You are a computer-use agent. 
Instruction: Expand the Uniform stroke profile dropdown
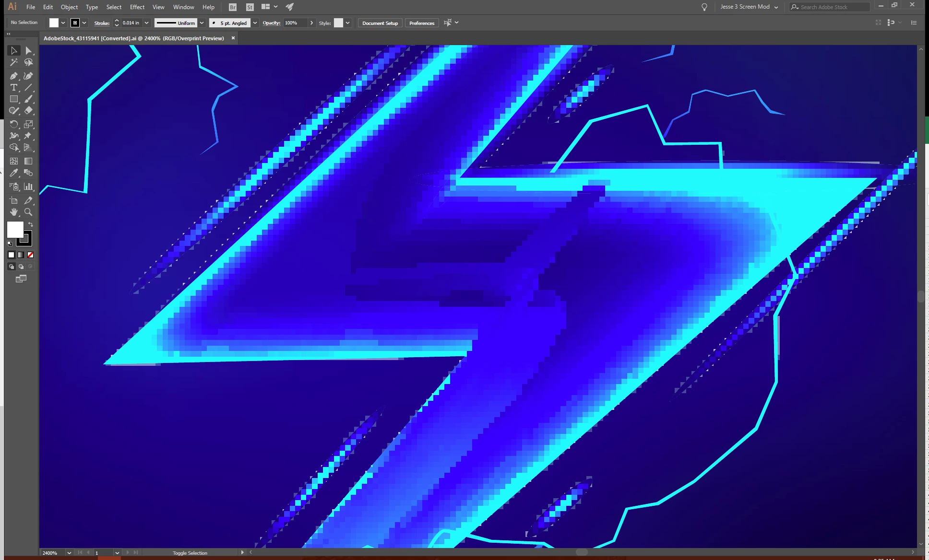coord(202,23)
